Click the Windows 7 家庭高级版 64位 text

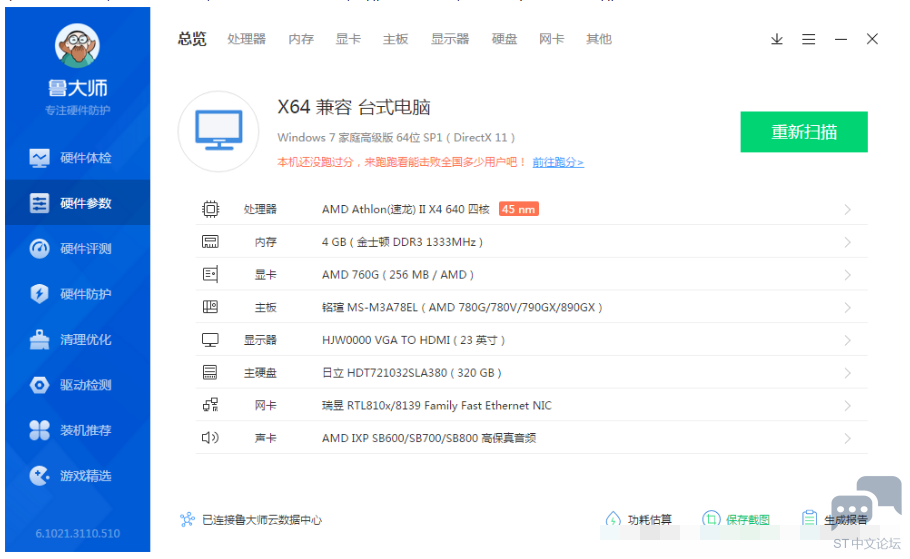pyautogui.click(x=396, y=138)
